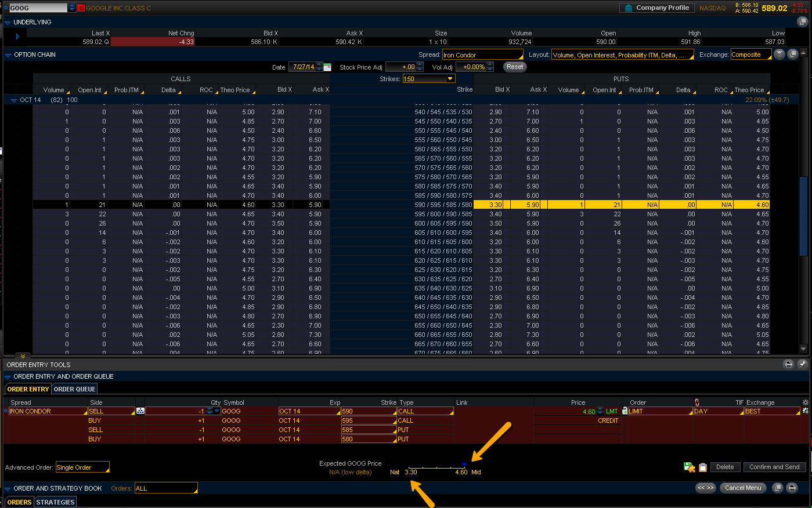Open the Side dropdown showing SELL in first leg
Image resolution: width=812 pixels, height=508 pixels.
[111, 411]
